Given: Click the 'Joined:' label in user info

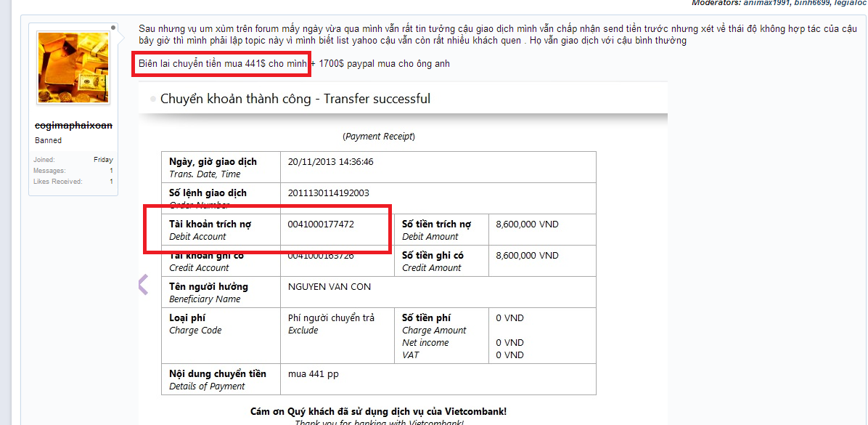Looking at the screenshot, I should [44, 160].
